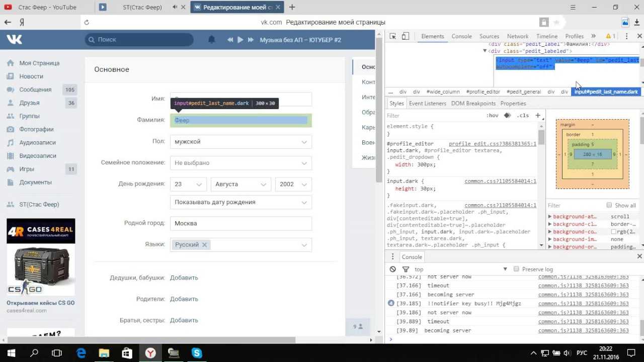
Task: Open the browser hamburger menu
Action: click(x=573, y=7)
